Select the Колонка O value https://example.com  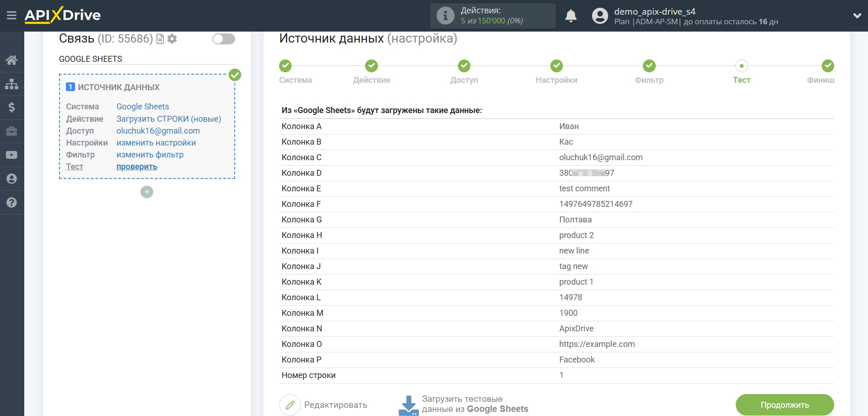pyautogui.click(x=597, y=344)
